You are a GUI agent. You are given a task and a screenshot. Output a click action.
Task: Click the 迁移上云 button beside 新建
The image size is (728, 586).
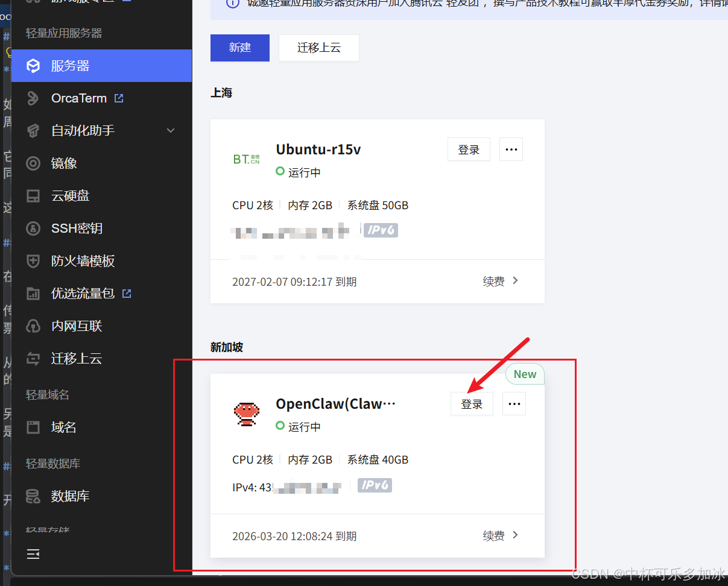(x=319, y=48)
